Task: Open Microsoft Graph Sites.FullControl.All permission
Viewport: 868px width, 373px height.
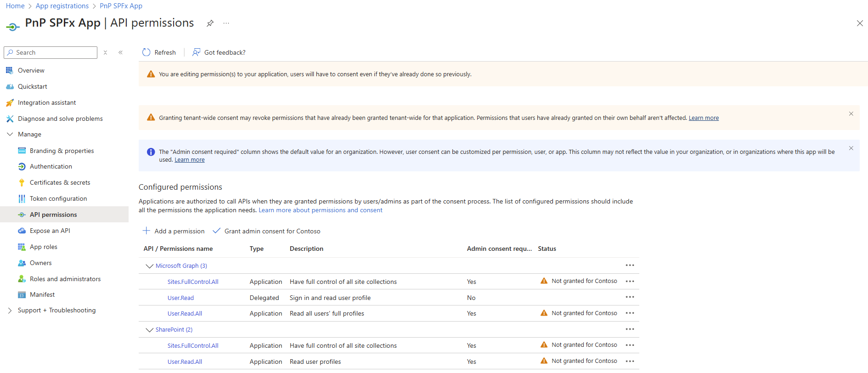Action: pos(193,282)
